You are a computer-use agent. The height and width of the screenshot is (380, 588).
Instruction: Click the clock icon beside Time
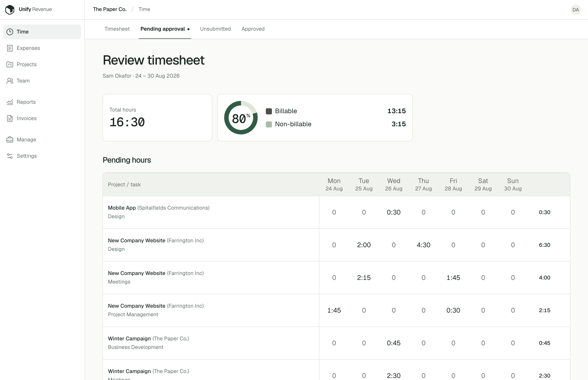pyautogui.click(x=10, y=32)
